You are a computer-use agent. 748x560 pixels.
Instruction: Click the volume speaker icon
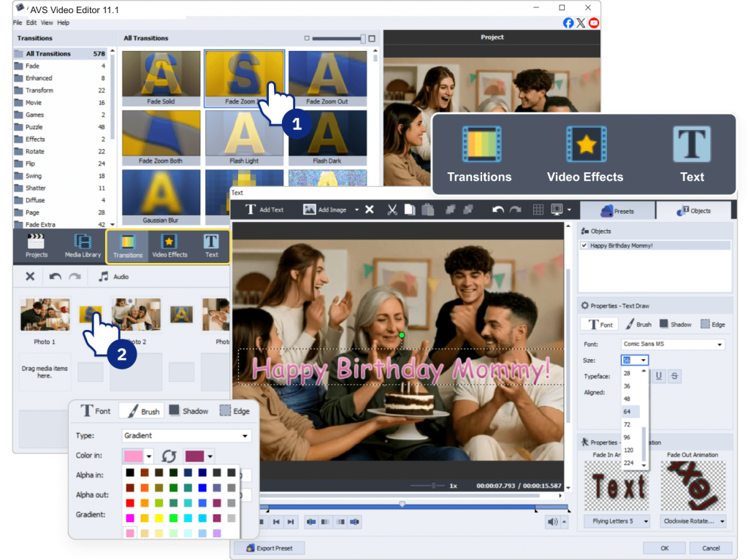pyautogui.click(x=553, y=522)
